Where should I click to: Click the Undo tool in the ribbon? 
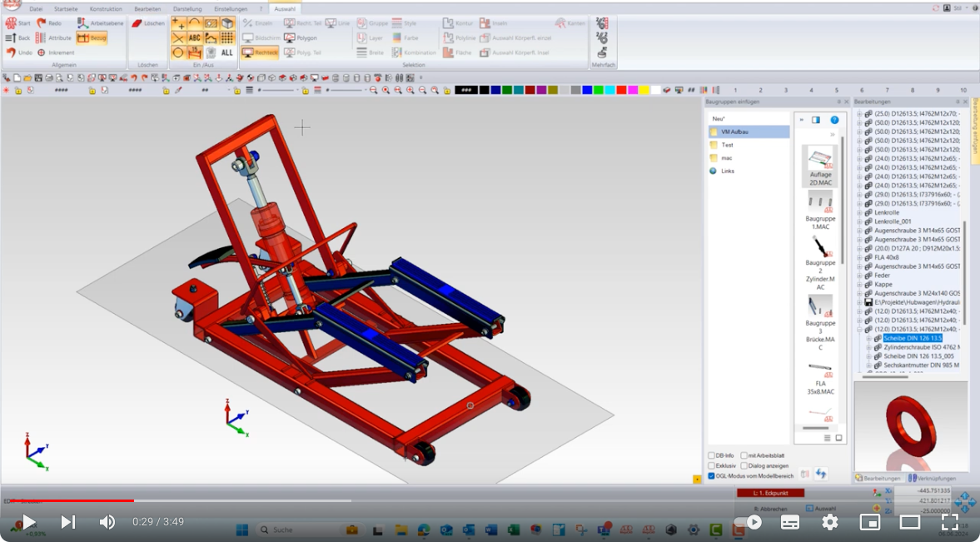click(x=19, y=52)
